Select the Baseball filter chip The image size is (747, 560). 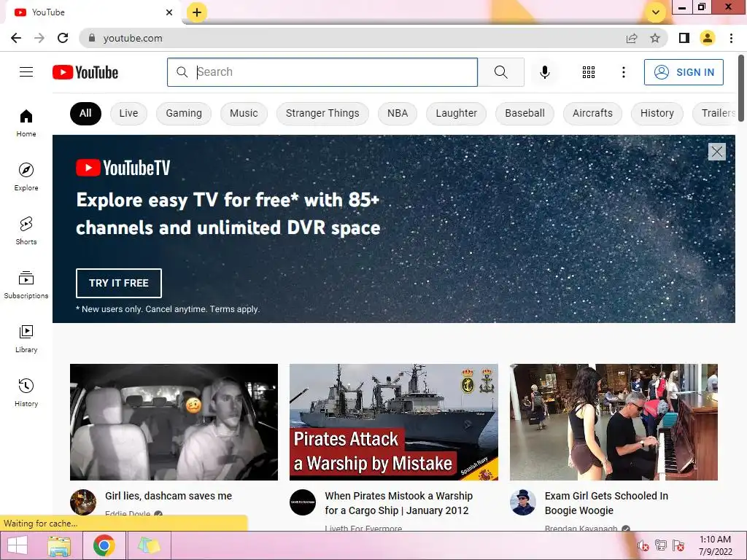525,113
